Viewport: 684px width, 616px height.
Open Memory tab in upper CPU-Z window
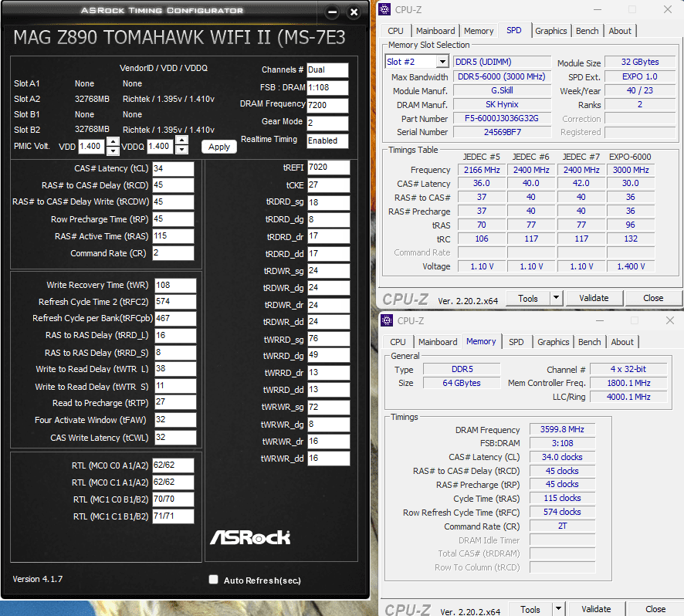[x=479, y=31]
